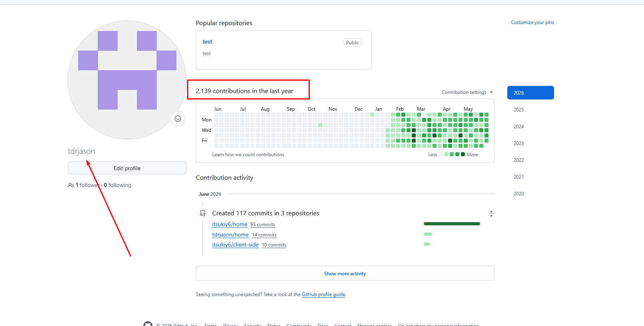The width and height of the screenshot is (644, 326).
Task: Open the tdrjason profile avatar image
Action: click(127, 80)
